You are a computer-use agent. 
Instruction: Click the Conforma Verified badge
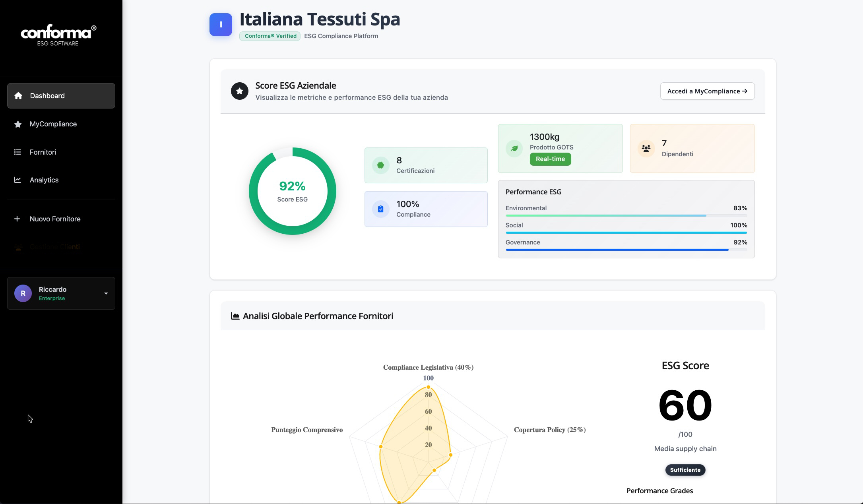click(270, 36)
